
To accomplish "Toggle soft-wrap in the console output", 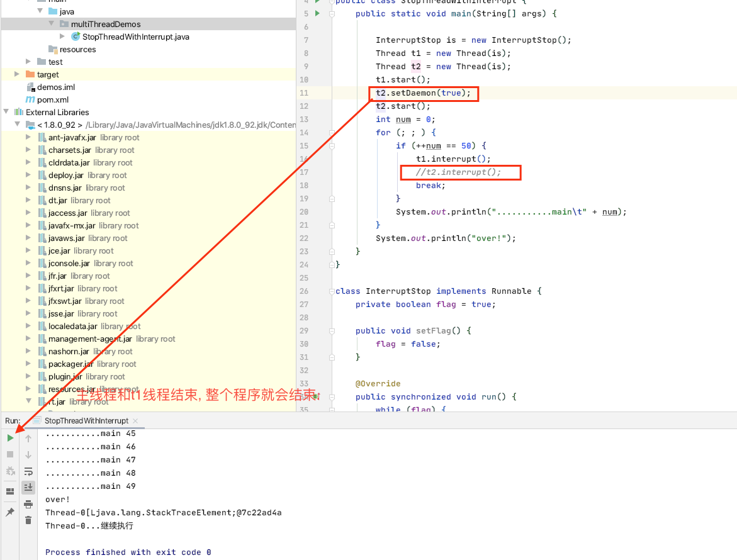I will (28, 471).
